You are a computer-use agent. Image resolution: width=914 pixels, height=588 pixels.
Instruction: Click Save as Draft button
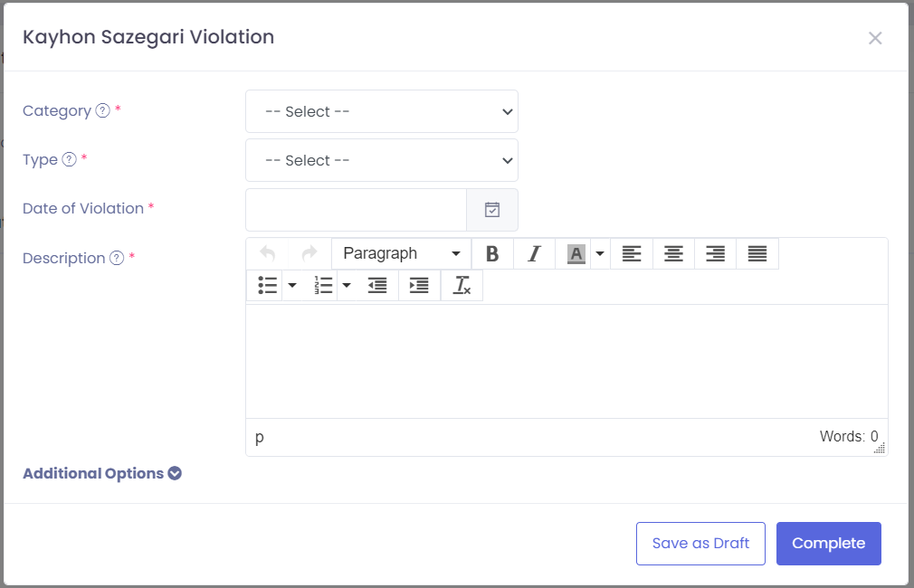tap(700, 543)
